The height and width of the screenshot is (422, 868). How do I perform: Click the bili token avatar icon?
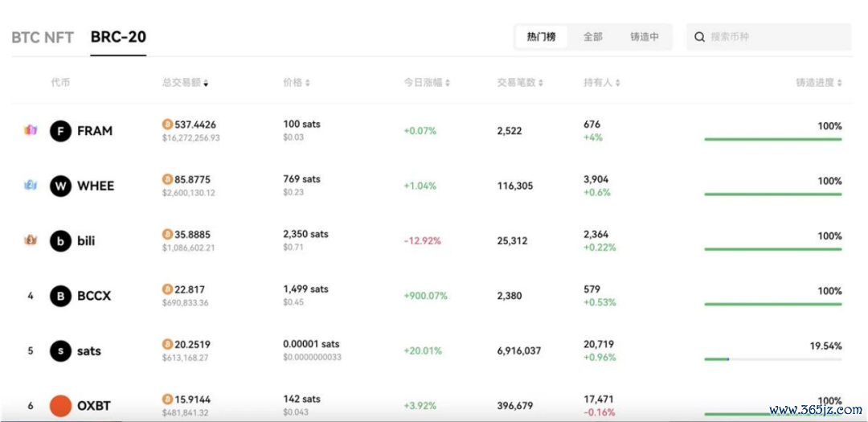(61, 241)
